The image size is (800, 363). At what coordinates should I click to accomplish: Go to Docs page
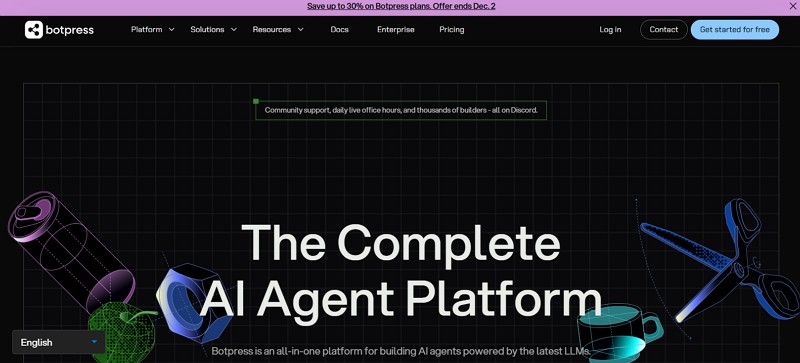tap(339, 30)
